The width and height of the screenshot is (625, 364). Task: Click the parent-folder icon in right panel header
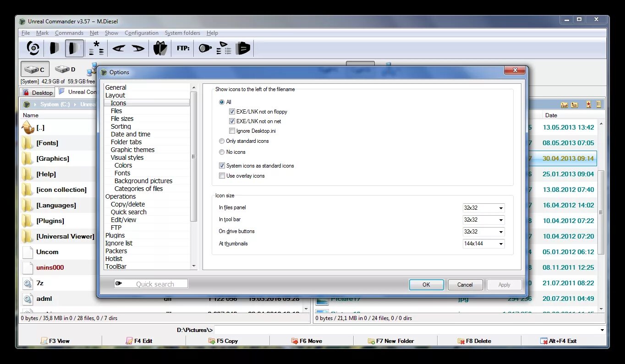tap(575, 104)
